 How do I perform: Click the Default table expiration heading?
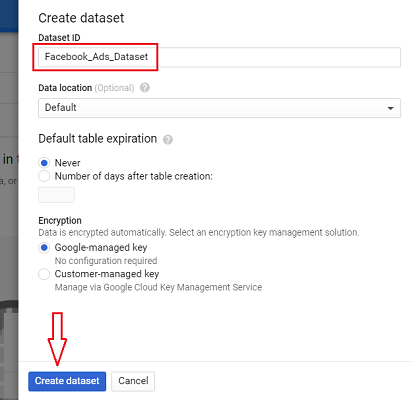click(98, 139)
